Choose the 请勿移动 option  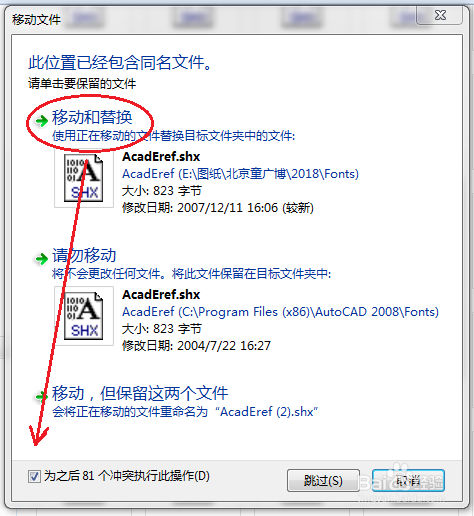click(x=84, y=255)
